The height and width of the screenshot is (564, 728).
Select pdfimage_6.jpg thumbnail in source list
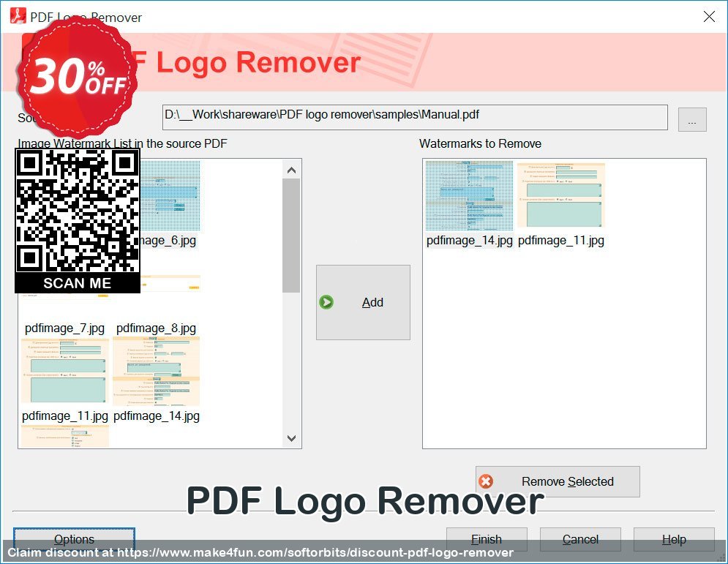(170, 196)
